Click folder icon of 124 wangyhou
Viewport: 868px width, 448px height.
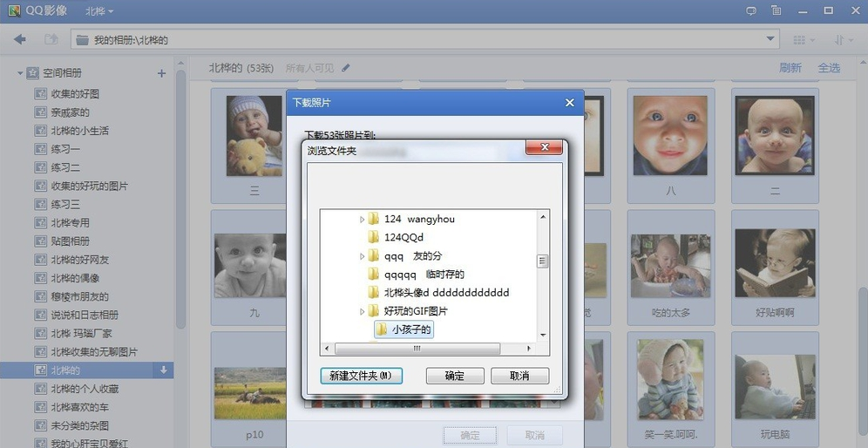[x=374, y=219]
